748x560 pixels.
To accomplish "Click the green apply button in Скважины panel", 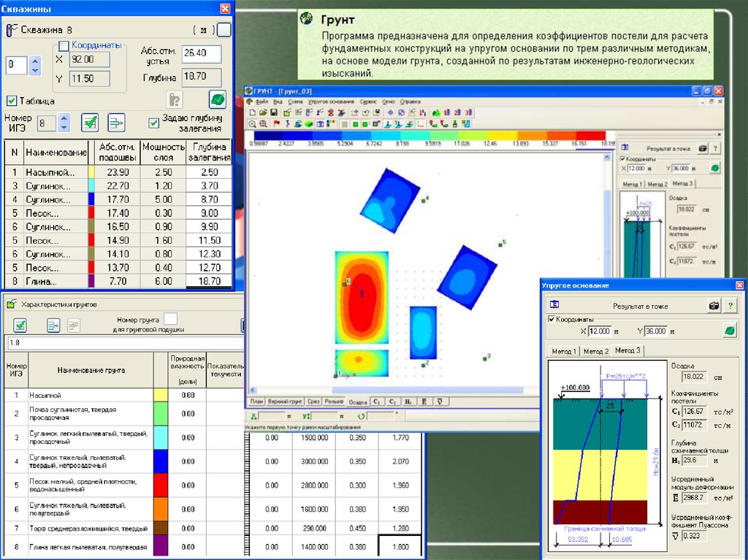I will tap(217, 99).
